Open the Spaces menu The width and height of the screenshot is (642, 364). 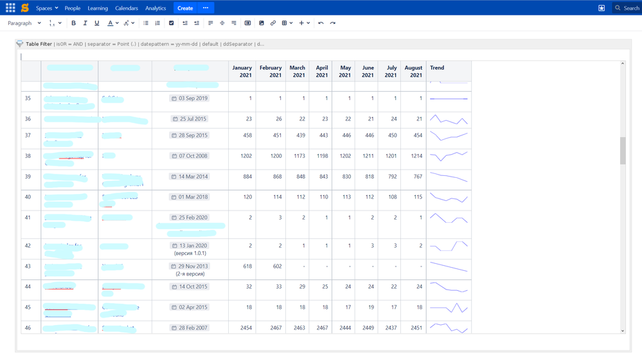click(x=47, y=8)
